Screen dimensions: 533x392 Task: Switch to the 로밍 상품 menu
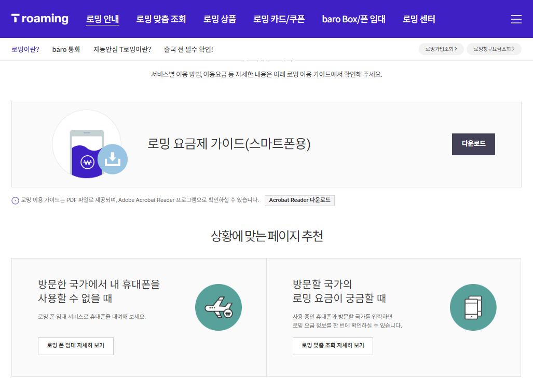point(220,19)
